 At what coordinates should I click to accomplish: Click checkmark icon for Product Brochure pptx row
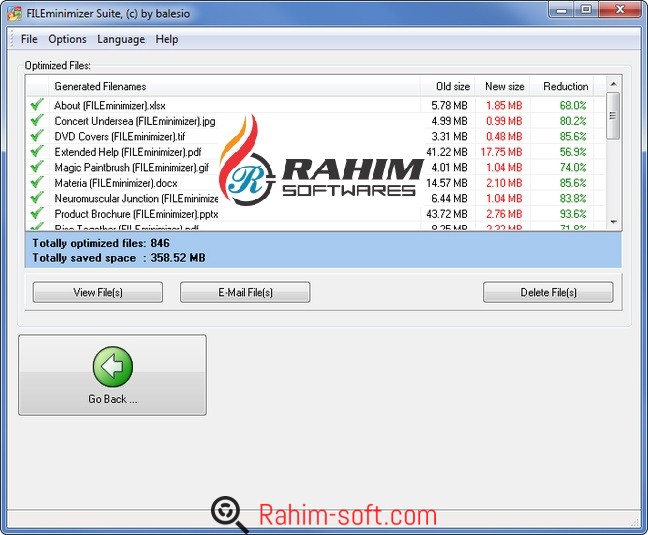point(37,213)
